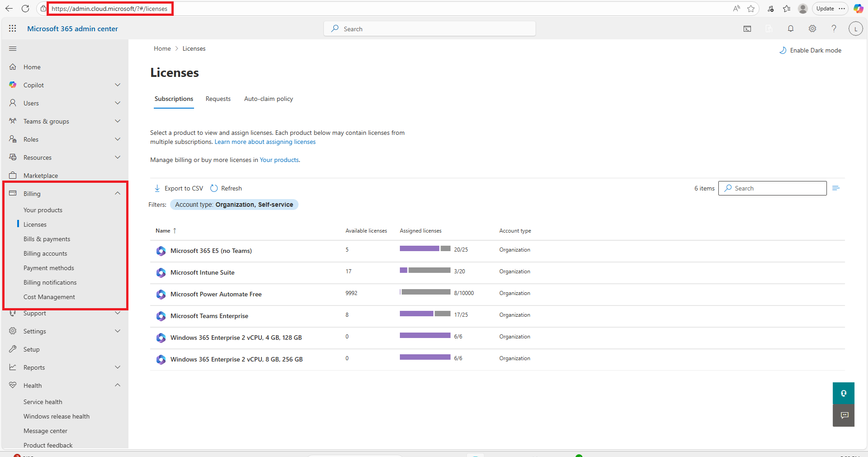The height and width of the screenshot is (457, 868).
Task: Expand the Reports menu chevron
Action: (x=118, y=367)
